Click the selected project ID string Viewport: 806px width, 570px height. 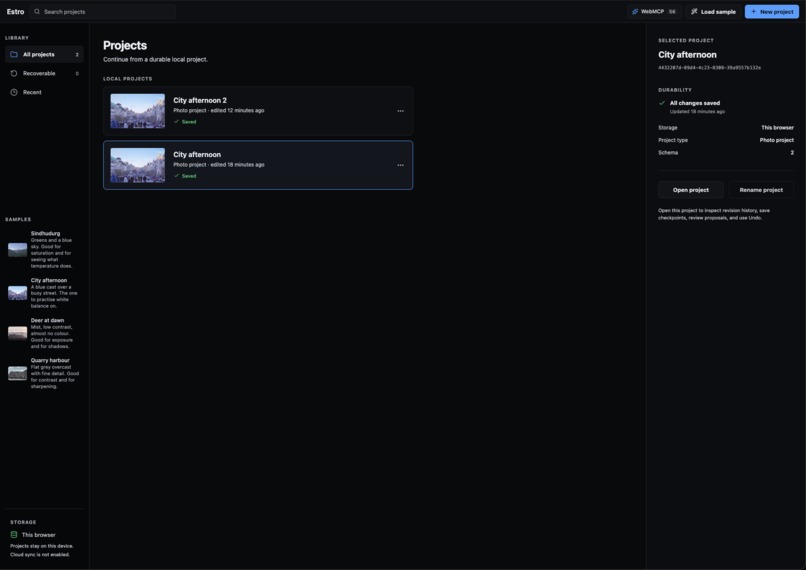click(x=709, y=67)
